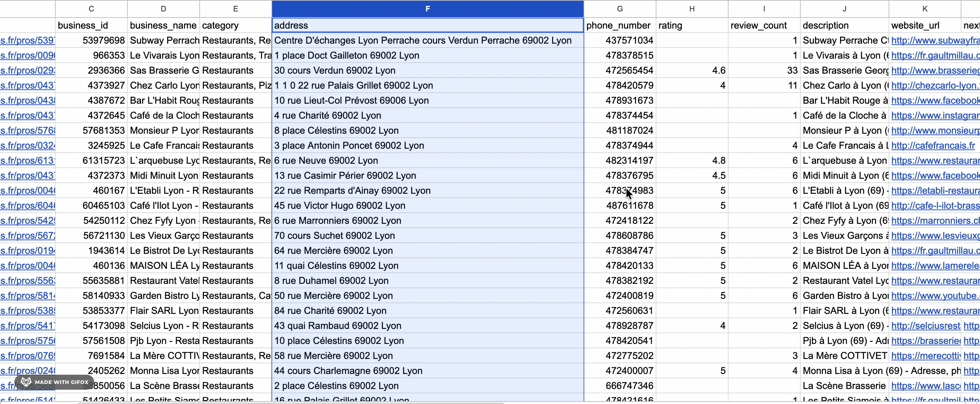Open the youtube website link for Garden Bistro
The height and width of the screenshot is (404, 980).
tap(935, 295)
